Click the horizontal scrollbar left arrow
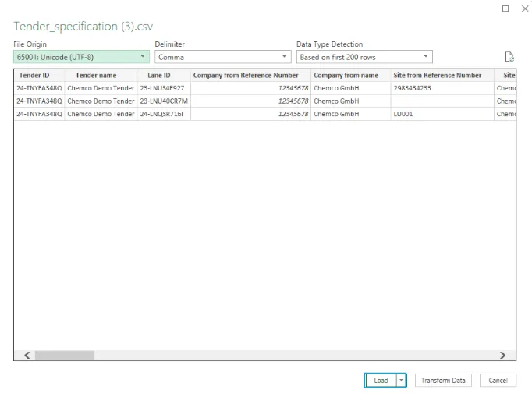Image resolution: width=532 pixels, height=397 pixels. 27,355
